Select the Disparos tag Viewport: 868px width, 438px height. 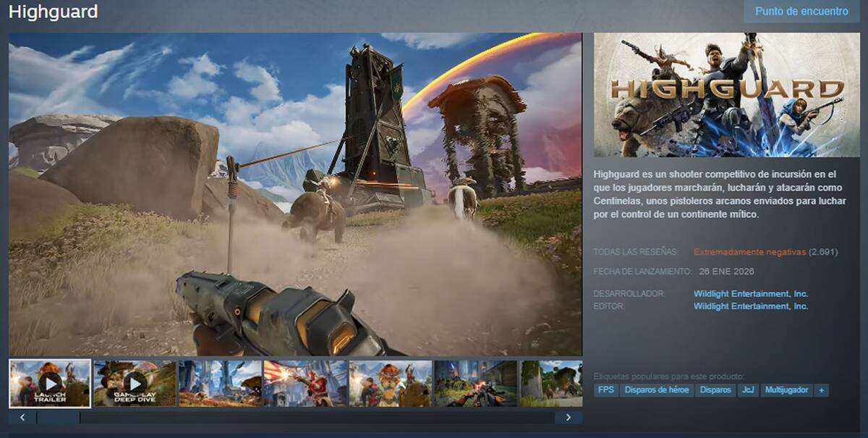(x=715, y=390)
